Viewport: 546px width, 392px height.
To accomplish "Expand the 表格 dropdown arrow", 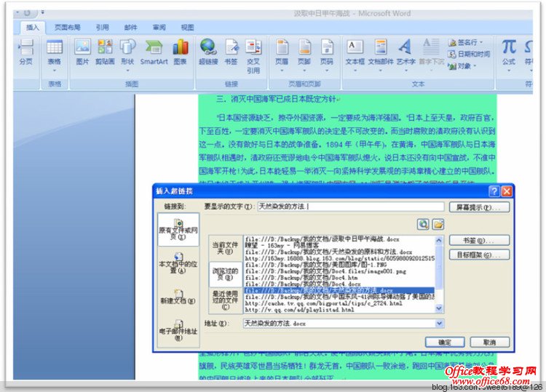I will tap(55, 71).
